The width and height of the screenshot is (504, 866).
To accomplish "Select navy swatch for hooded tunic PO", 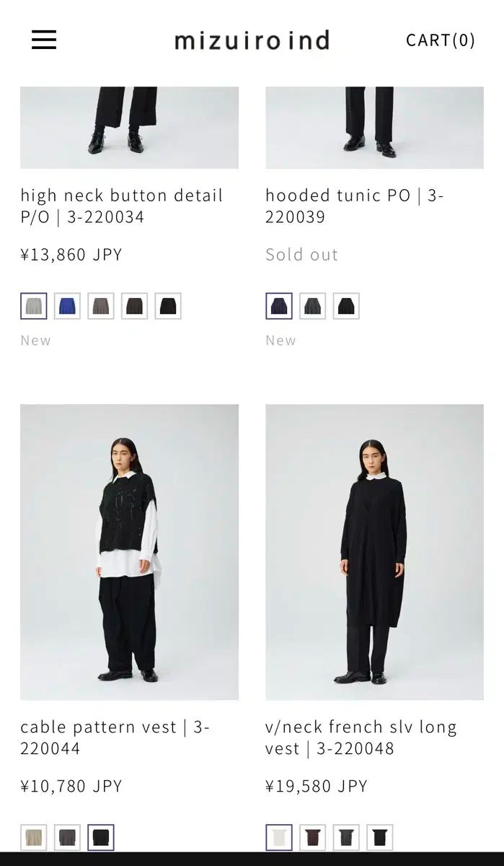I will tap(279, 306).
